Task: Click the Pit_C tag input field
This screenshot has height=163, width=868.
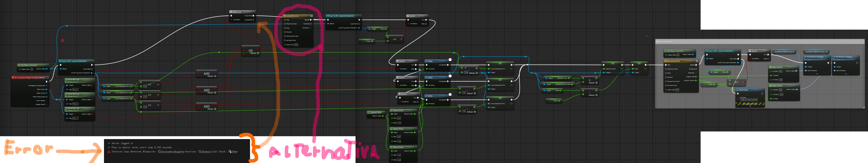Action: pyautogui.click(x=75, y=118)
